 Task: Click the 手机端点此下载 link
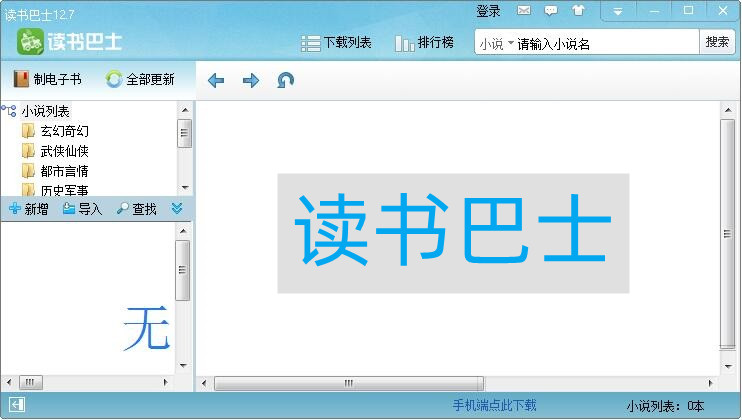click(495, 405)
